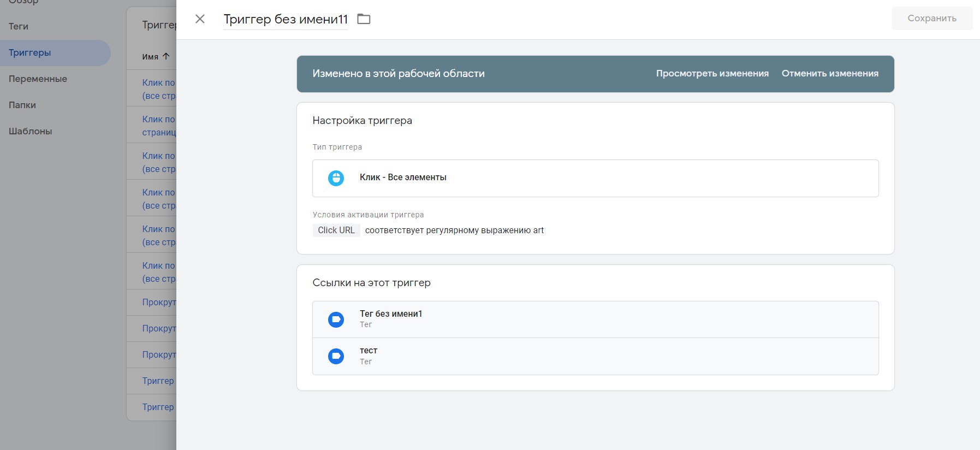This screenshot has width=980, height=450.
Task: Click the tag icon for Тег без имени1
Action: [336, 319]
